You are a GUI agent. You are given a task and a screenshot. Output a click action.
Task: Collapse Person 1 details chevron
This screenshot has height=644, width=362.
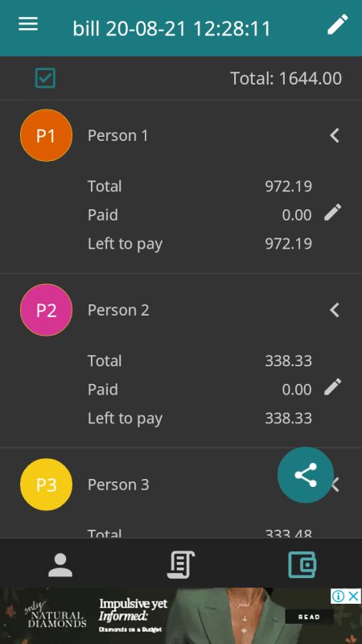pos(335,135)
